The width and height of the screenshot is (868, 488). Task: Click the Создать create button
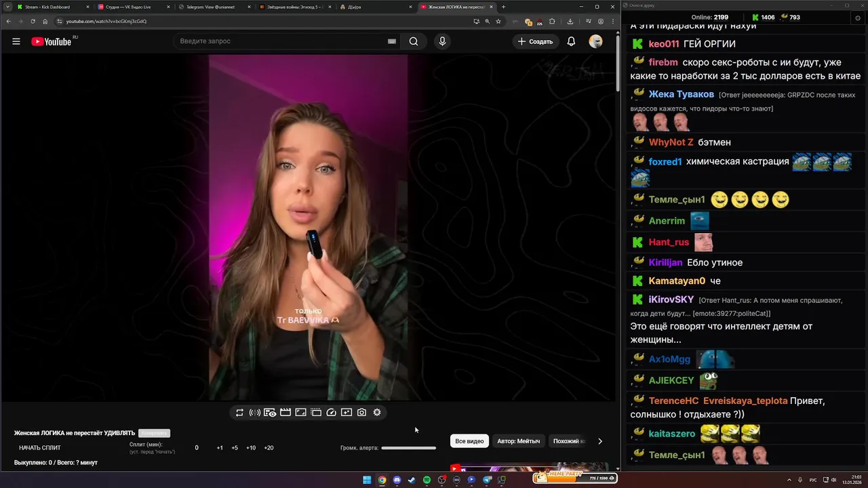(535, 41)
